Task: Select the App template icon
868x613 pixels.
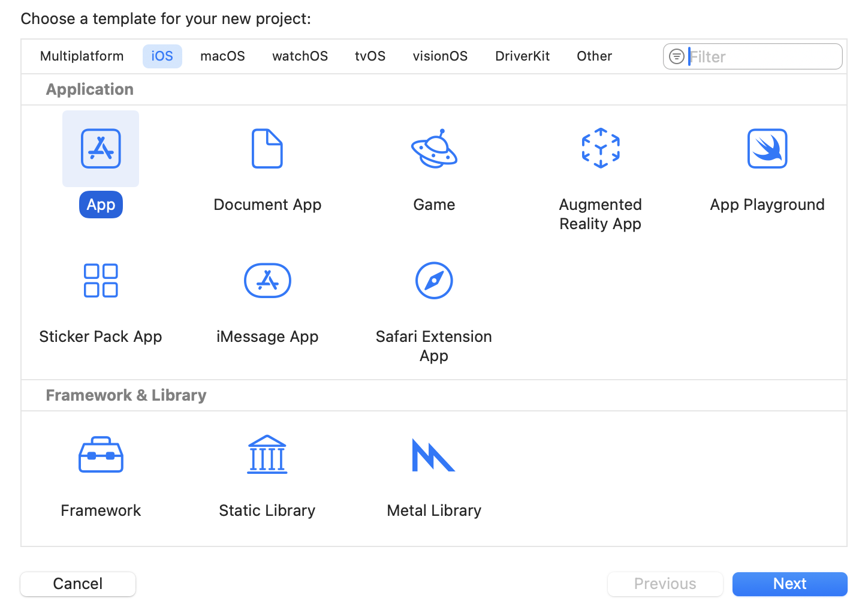Action: click(101, 149)
